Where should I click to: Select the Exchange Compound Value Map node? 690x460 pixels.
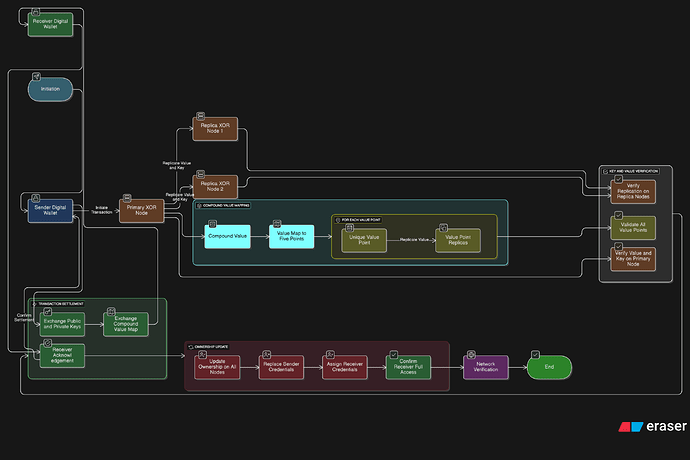(126, 324)
